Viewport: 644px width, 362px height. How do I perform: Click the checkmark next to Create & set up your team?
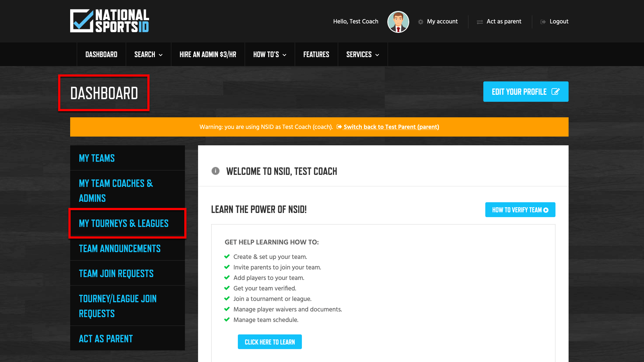click(227, 257)
